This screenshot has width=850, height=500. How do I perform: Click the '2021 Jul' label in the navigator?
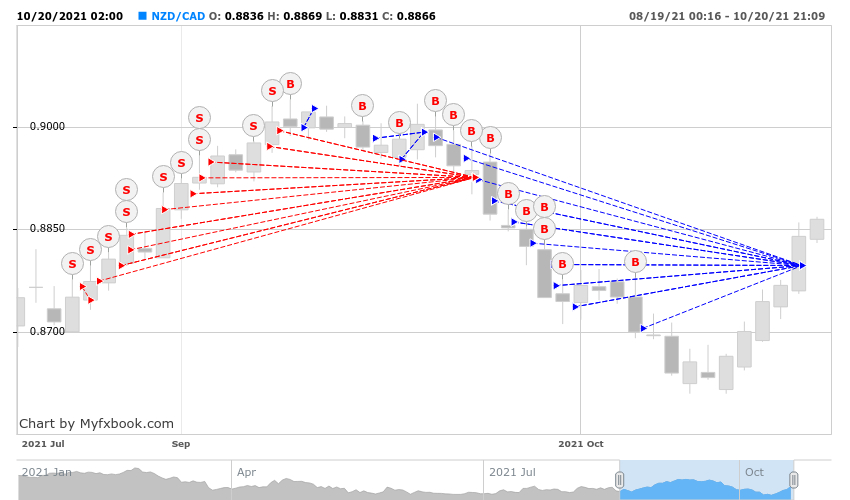pyautogui.click(x=512, y=472)
